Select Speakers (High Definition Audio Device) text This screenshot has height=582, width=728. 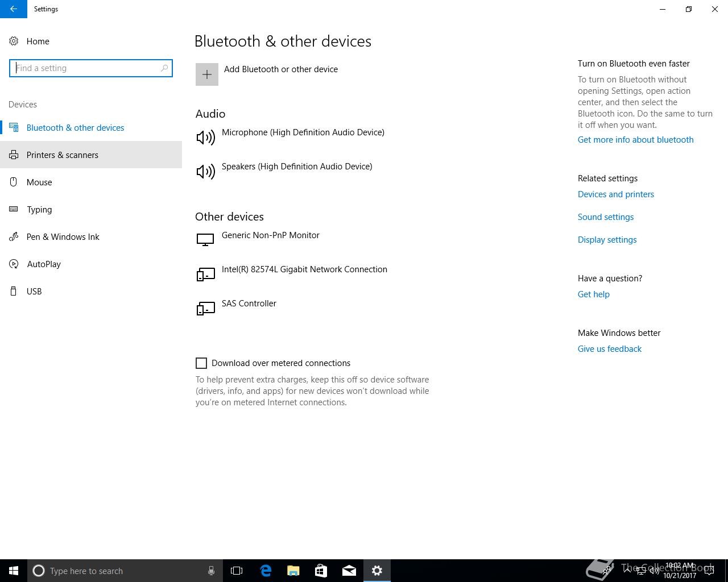[x=297, y=167]
